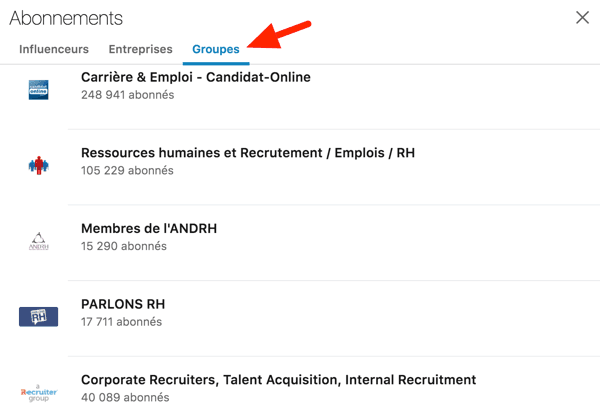This screenshot has height=409, width=600.
Task: Click the ANDRH group logo
Action: coord(39,241)
